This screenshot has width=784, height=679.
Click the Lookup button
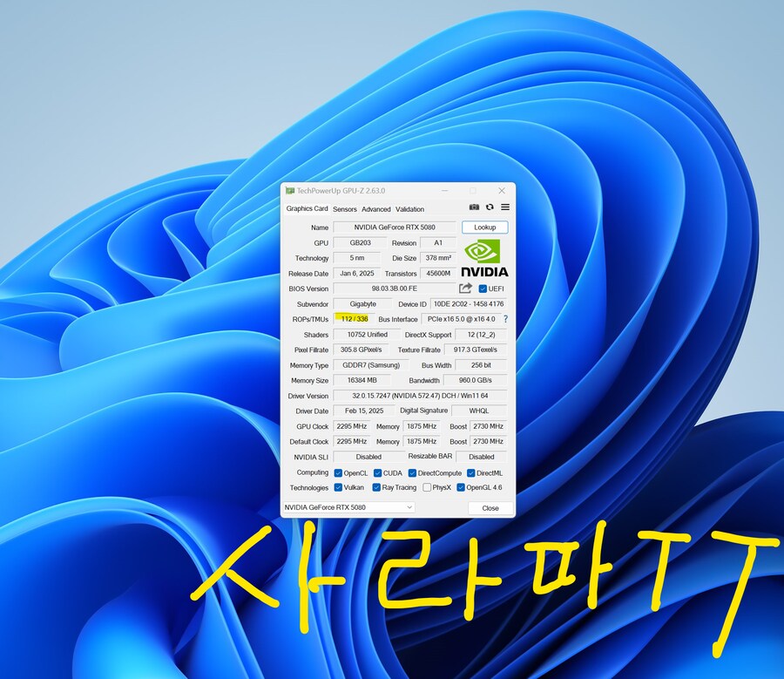pos(484,227)
